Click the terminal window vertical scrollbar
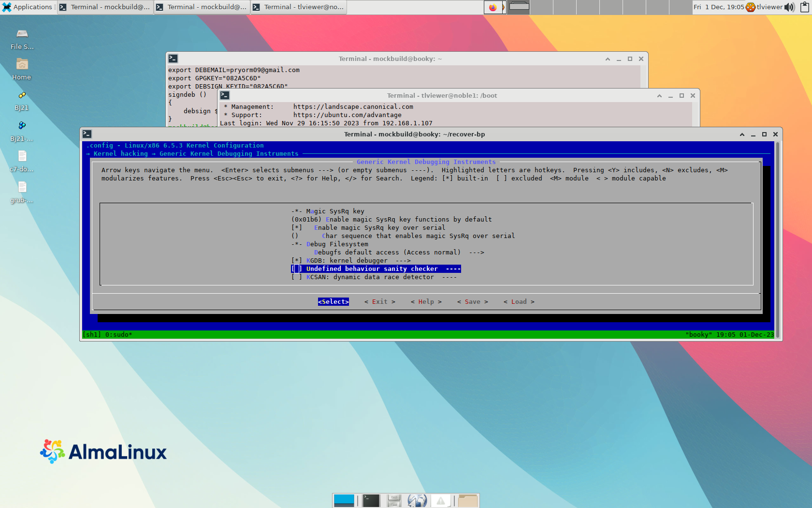The width and height of the screenshot is (812, 508). tap(778, 237)
